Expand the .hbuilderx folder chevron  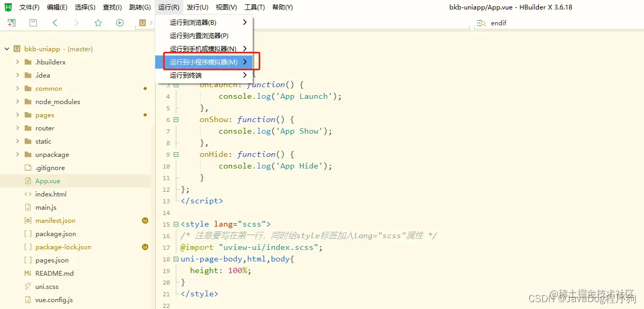point(17,62)
